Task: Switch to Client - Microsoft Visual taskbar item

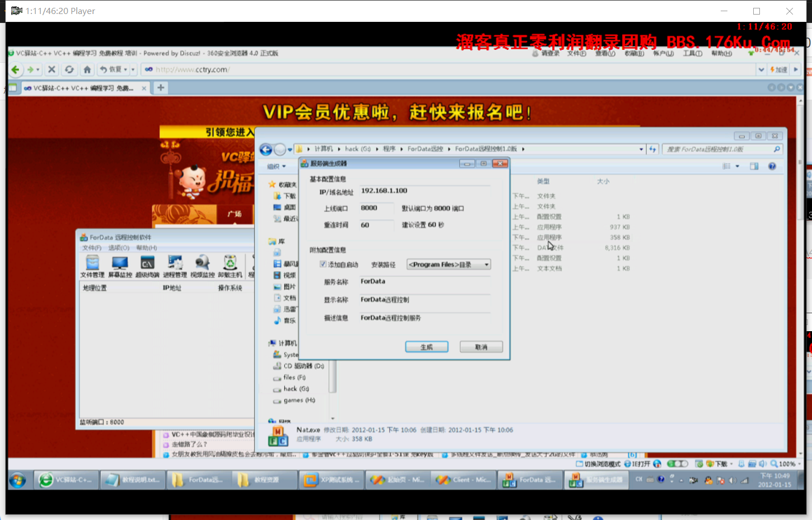Action: [x=464, y=480]
